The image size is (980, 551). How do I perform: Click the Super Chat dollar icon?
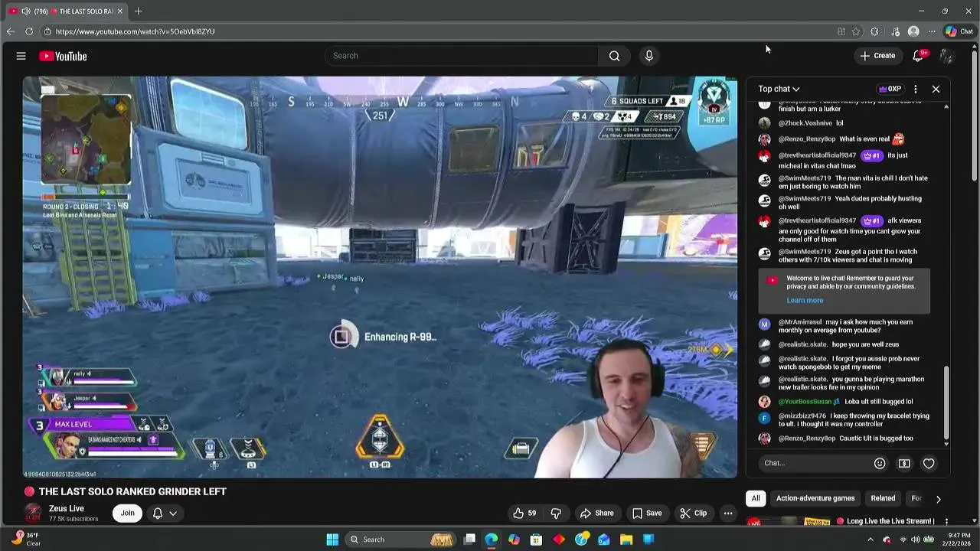pos(904,463)
